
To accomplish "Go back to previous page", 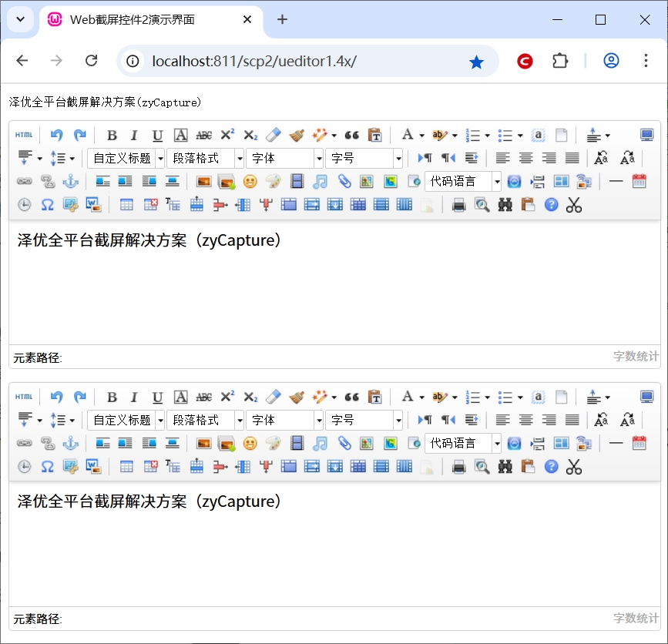I will coord(22,61).
